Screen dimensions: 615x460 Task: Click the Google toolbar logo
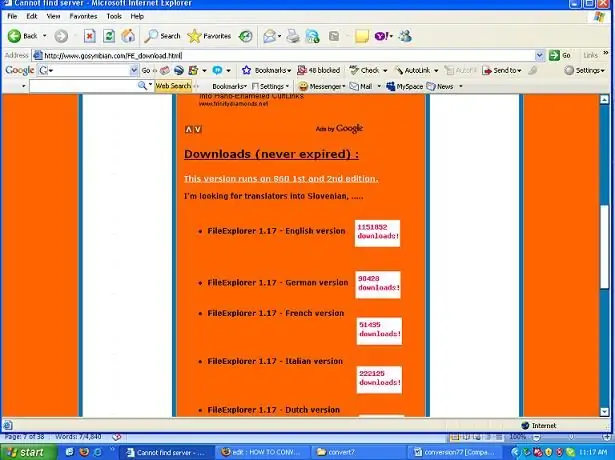(20, 70)
